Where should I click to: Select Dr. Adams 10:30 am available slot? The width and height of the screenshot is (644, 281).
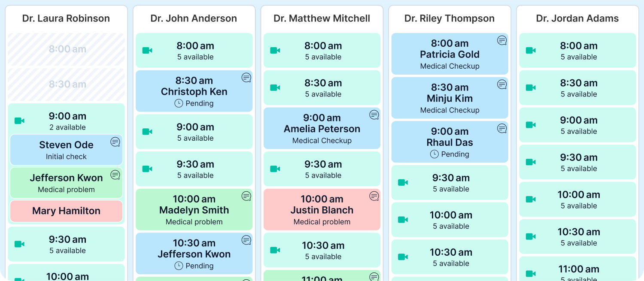click(x=577, y=236)
